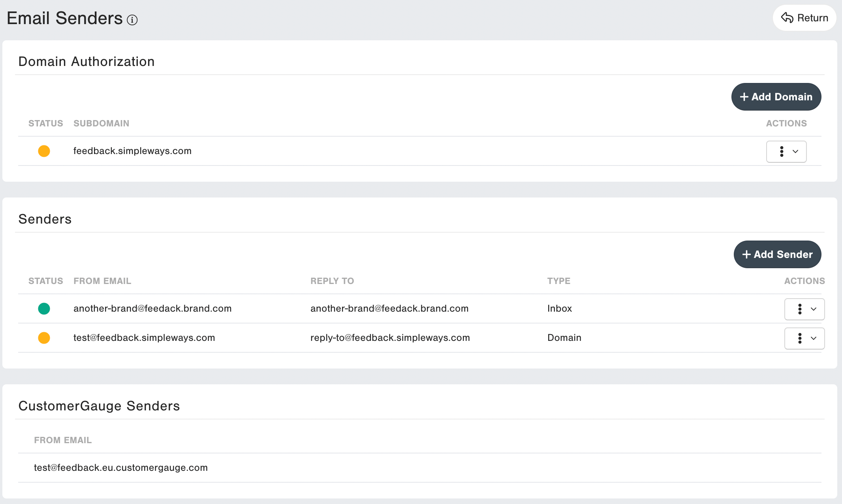Open actions dropdown for another-brand sender
This screenshot has height=504, width=842.
pyautogui.click(x=804, y=309)
